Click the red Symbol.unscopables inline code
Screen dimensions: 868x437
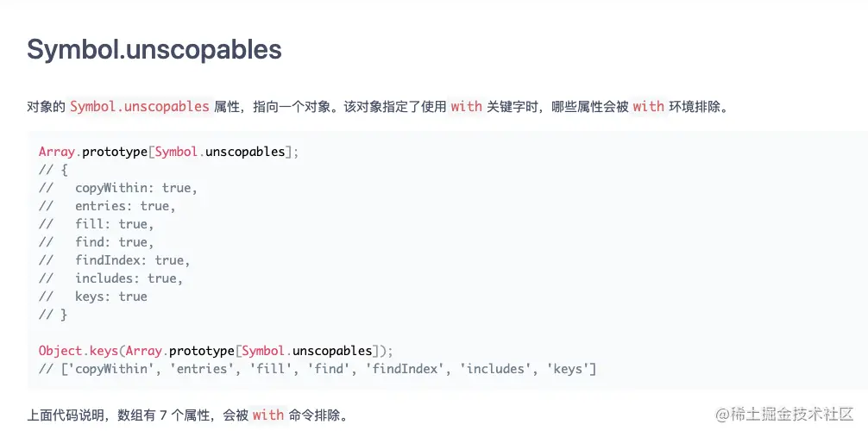tap(140, 107)
